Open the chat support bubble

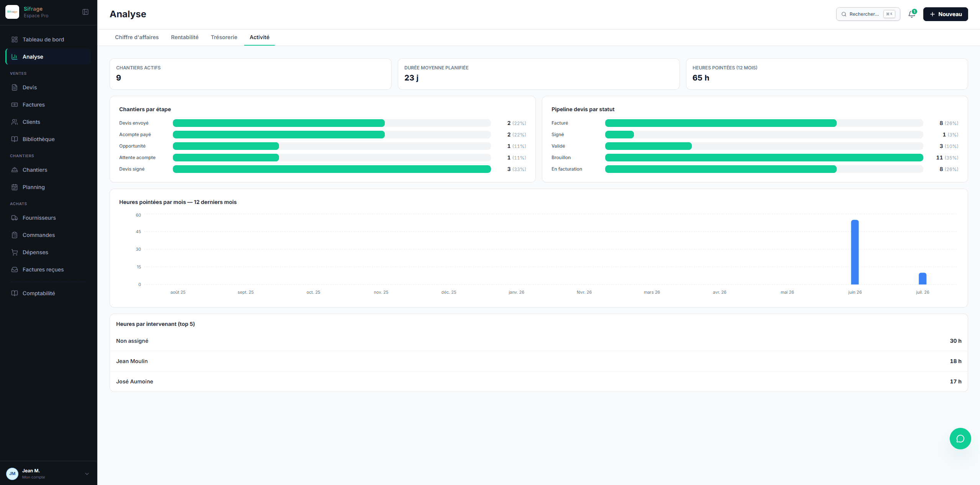[960, 439]
